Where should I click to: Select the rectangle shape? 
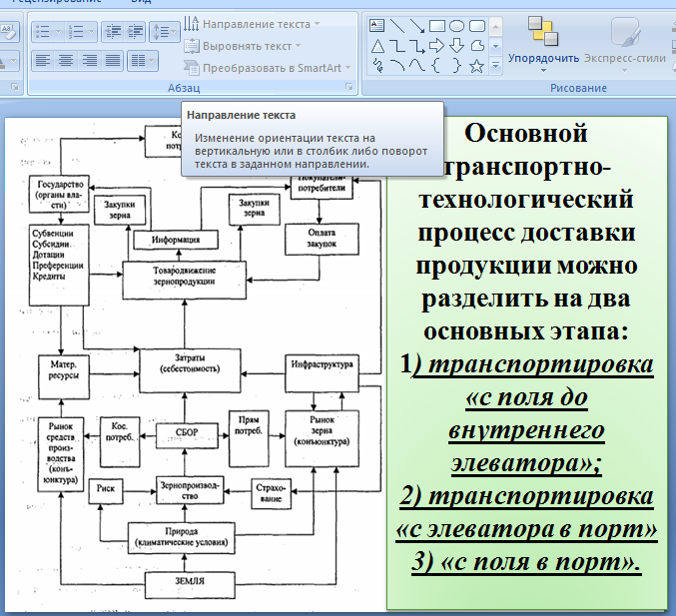click(x=436, y=26)
